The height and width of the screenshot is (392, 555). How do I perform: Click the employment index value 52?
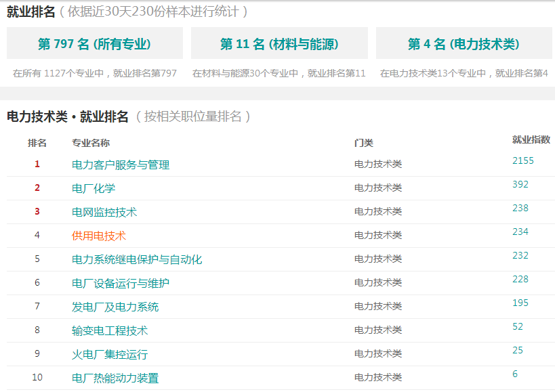pos(518,326)
